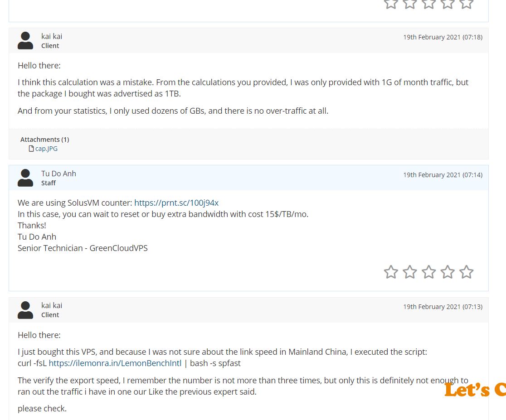Click the orange Let's C overlay text
This screenshot has width=506, height=420.
(x=475, y=390)
